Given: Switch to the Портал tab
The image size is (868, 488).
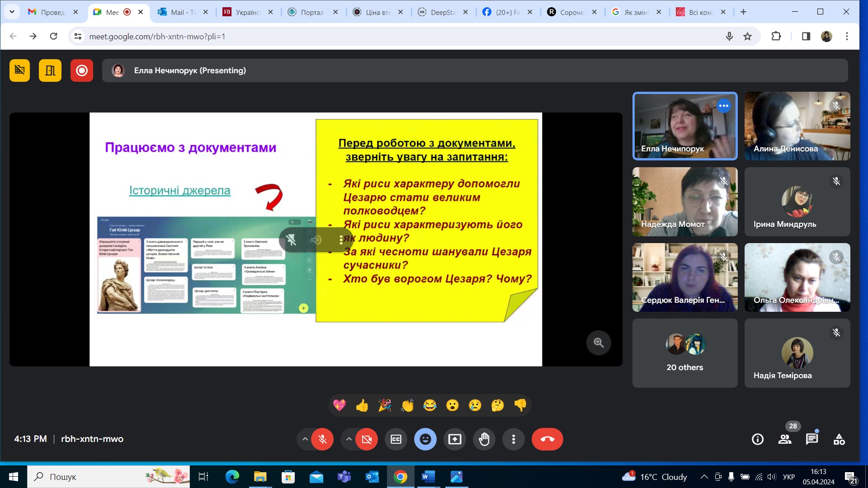Looking at the screenshot, I should pyautogui.click(x=313, y=12).
